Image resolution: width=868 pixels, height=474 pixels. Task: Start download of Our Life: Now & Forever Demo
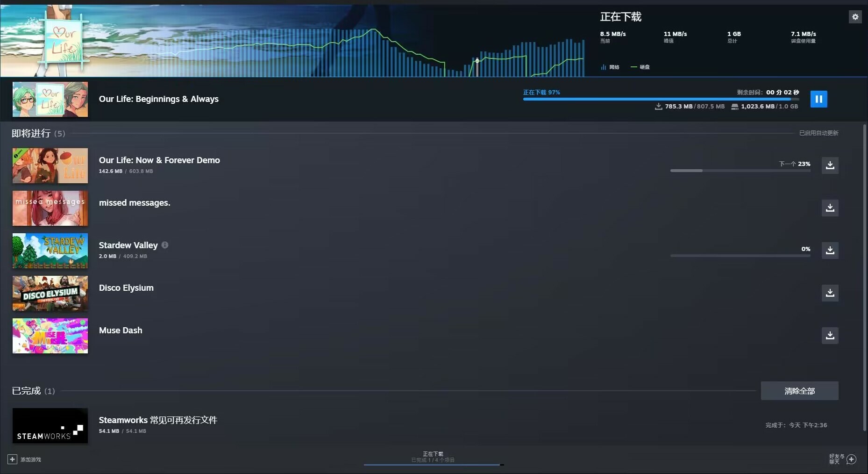pos(830,165)
